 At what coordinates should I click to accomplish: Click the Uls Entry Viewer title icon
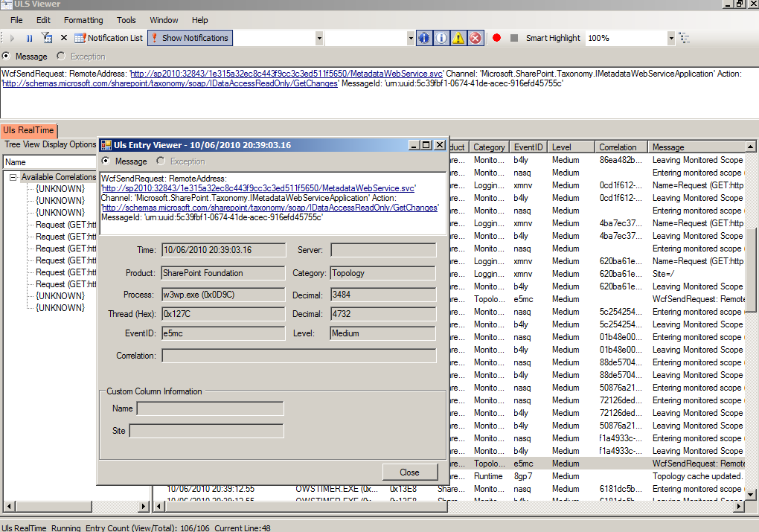[x=106, y=145]
